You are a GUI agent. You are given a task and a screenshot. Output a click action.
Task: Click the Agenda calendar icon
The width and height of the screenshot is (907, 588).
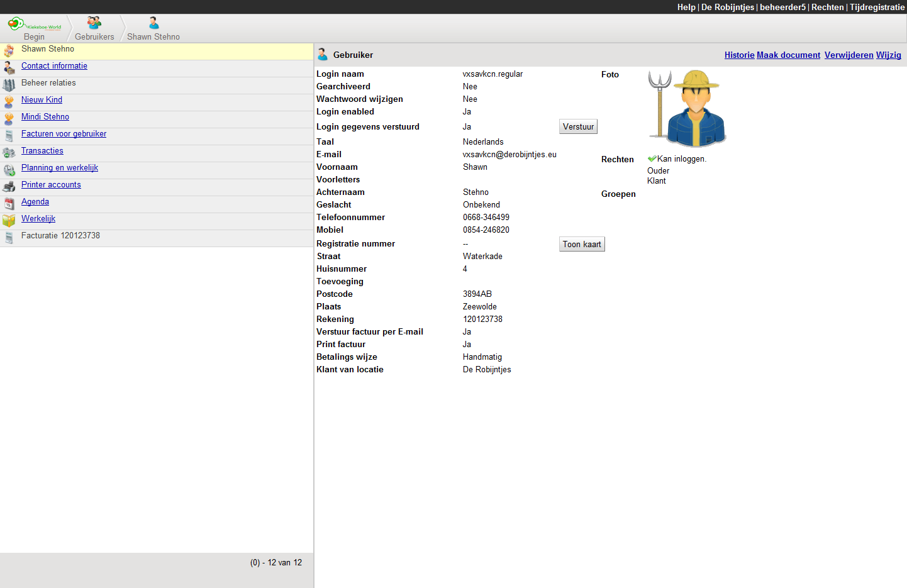coord(9,204)
